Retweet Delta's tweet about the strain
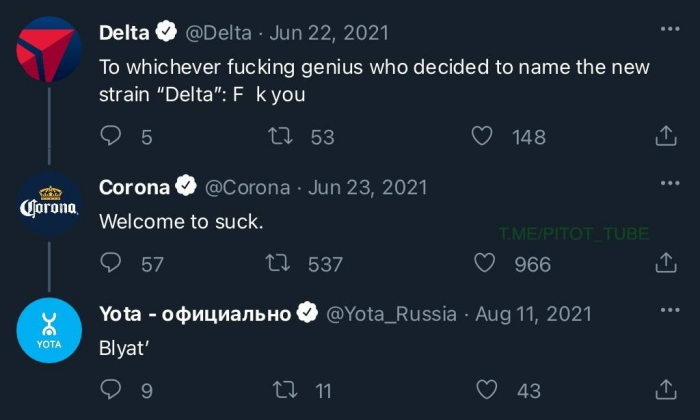700x420 pixels. click(x=289, y=136)
